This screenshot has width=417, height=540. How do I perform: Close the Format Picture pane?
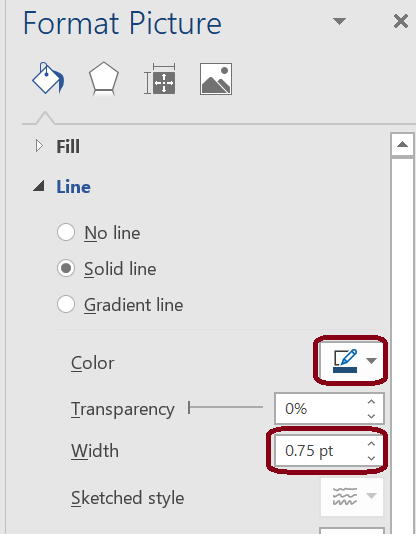pos(401,21)
